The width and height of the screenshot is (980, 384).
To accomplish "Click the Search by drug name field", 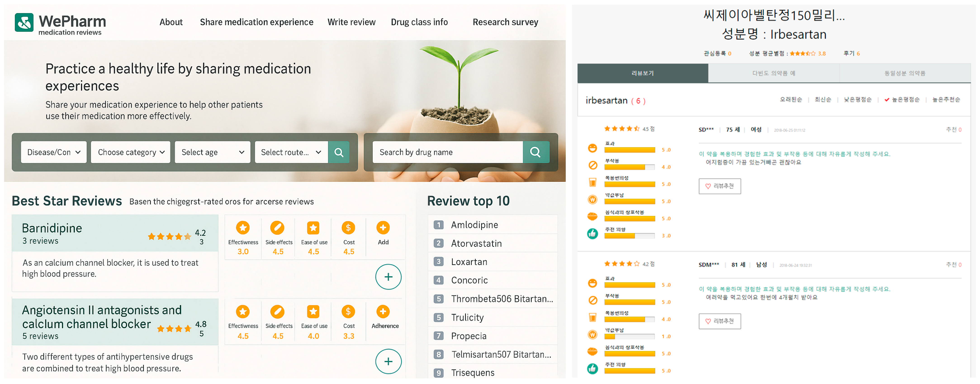I will [447, 152].
